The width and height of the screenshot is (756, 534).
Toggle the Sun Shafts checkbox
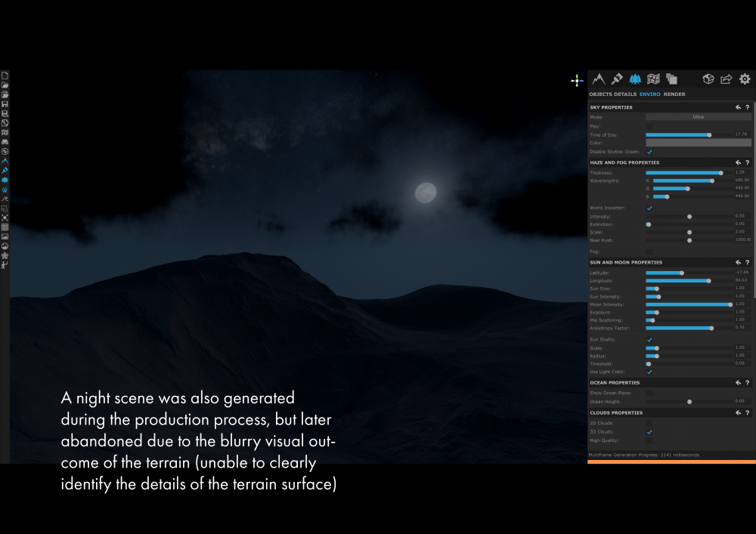[649, 340]
